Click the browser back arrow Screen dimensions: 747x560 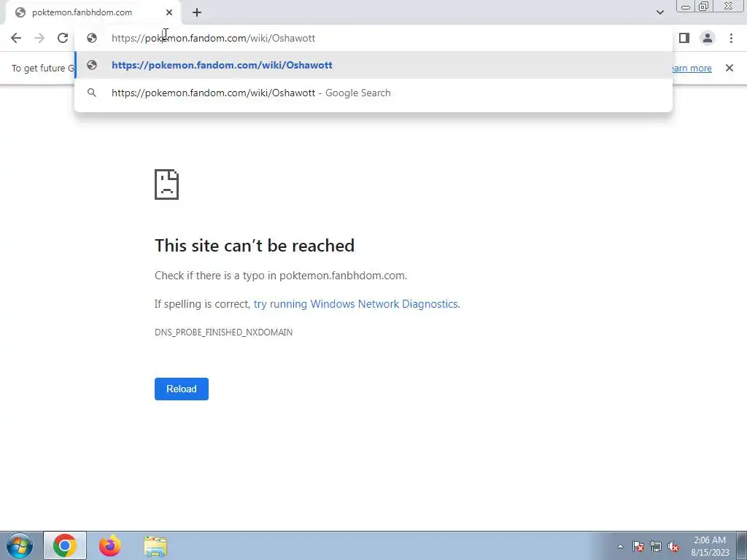[x=16, y=38]
